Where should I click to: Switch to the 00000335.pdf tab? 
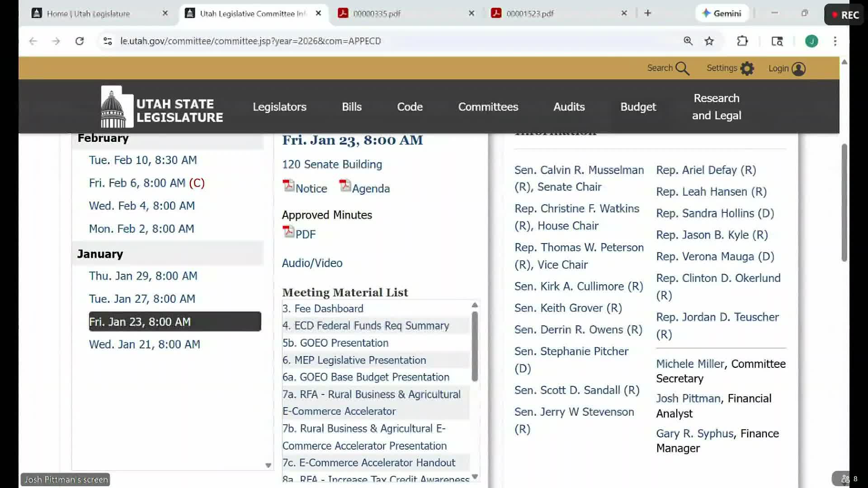pos(377,14)
